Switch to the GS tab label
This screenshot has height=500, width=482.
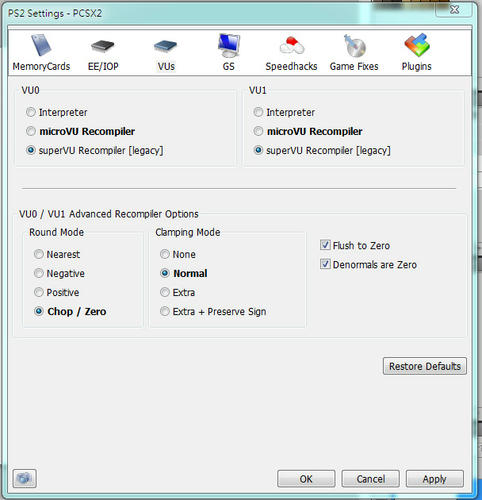pyautogui.click(x=228, y=66)
